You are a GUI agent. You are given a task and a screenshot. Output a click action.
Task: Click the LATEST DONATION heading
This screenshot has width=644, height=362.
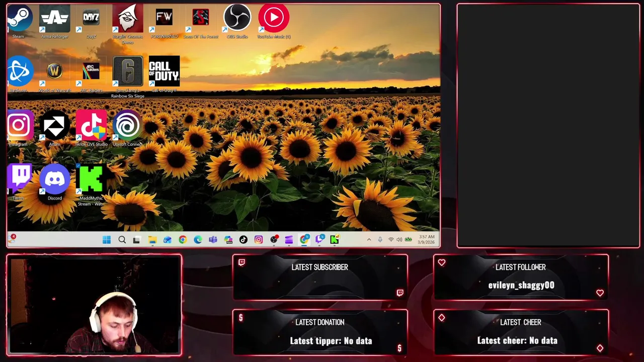point(319,322)
